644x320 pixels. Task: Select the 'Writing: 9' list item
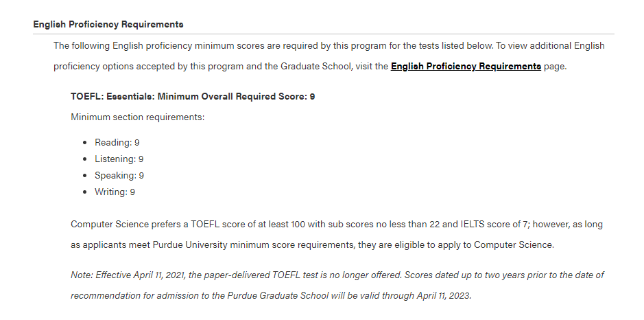115,192
